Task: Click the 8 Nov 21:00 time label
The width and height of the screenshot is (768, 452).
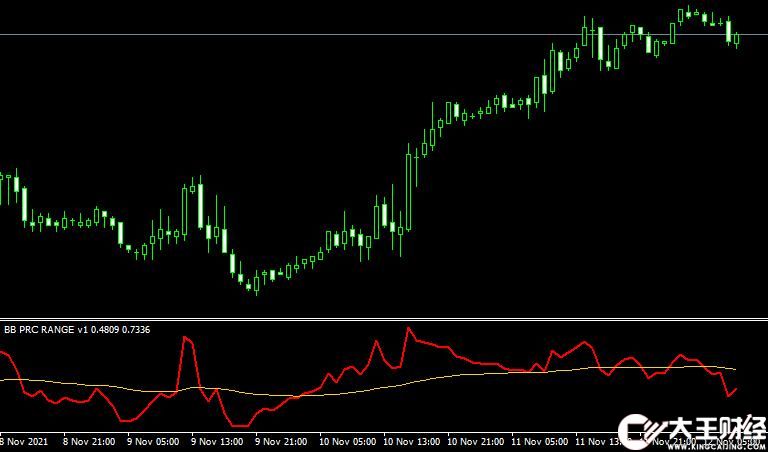Action: pyautogui.click(x=90, y=442)
